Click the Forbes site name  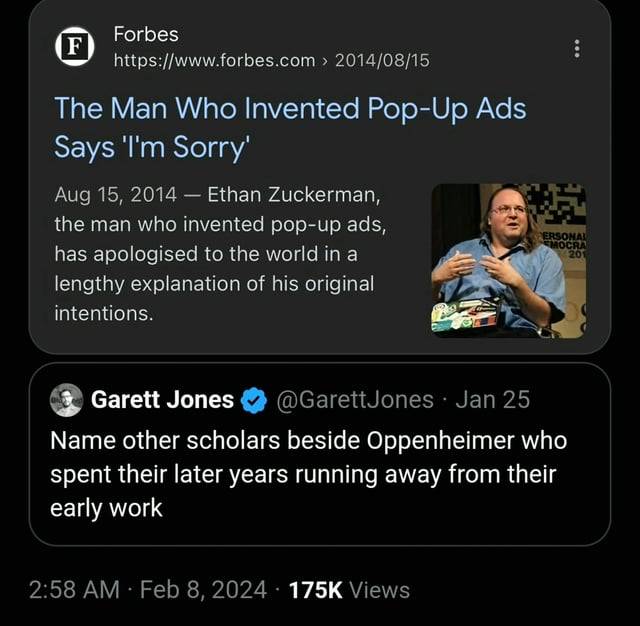146,34
